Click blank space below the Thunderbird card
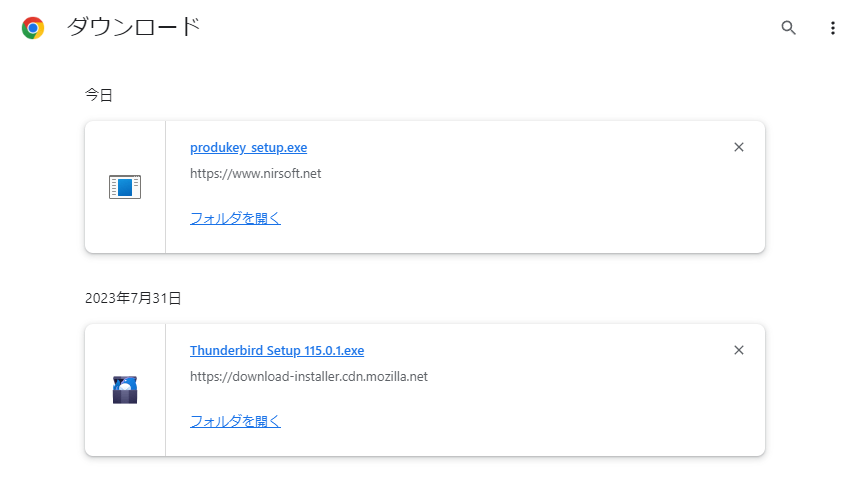The width and height of the screenshot is (850, 482). click(425, 471)
